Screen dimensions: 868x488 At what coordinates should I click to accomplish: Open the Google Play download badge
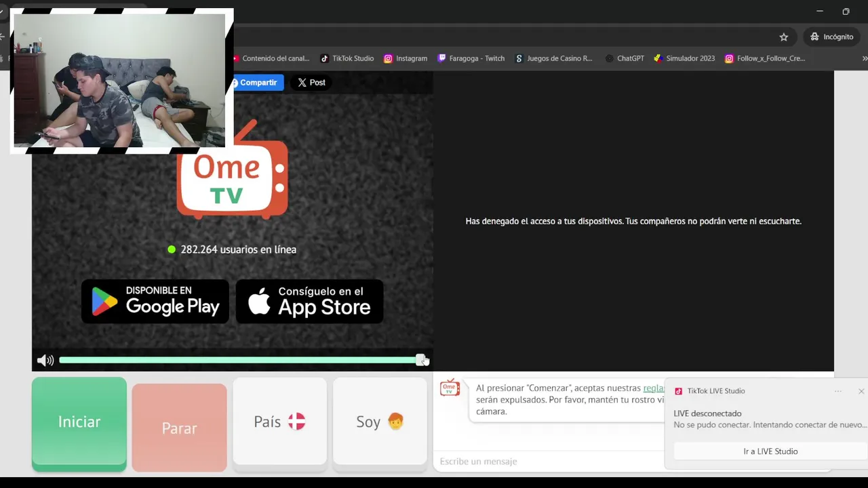tap(155, 301)
